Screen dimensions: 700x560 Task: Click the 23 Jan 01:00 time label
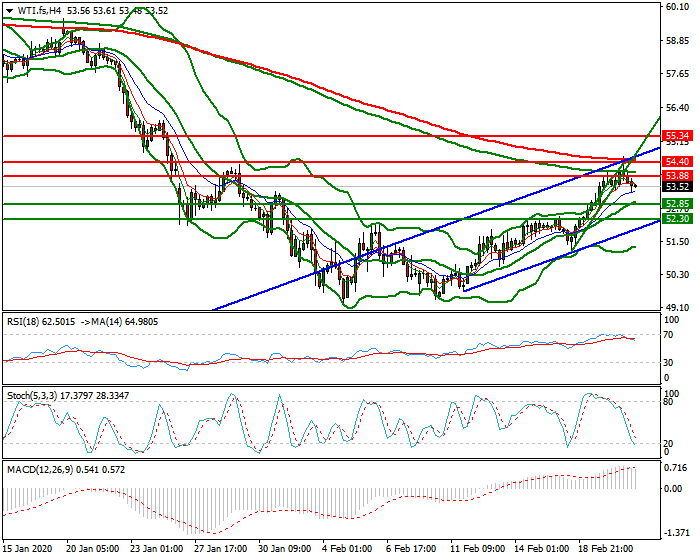coord(156,548)
